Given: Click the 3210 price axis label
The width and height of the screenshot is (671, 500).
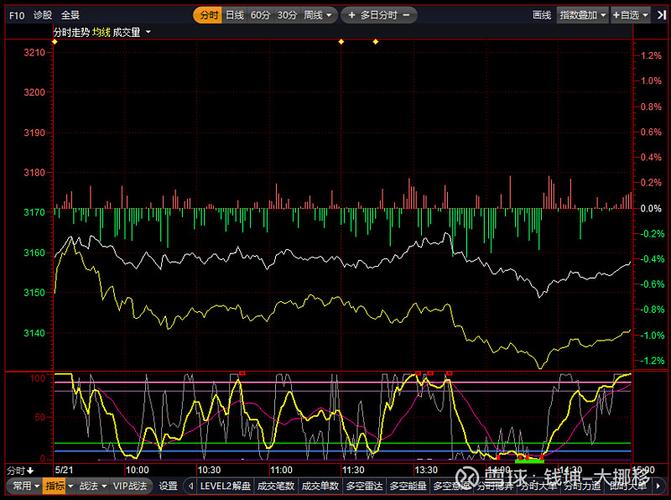Looking at the screenshot, I should (x=34, y=52).
